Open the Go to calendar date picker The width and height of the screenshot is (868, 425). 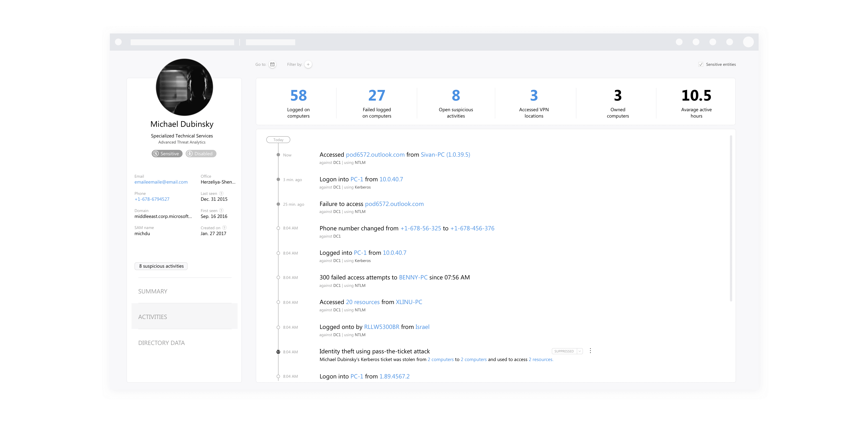coord(272,64)
